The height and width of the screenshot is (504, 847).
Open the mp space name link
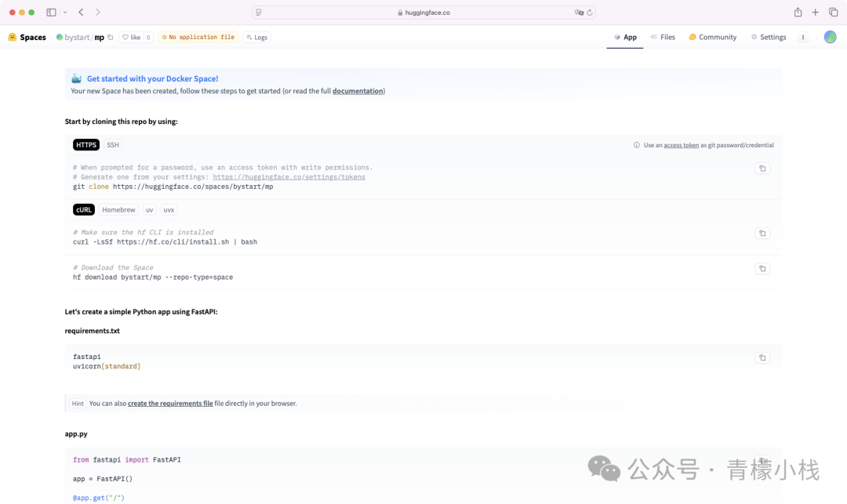tap(100, 38)
